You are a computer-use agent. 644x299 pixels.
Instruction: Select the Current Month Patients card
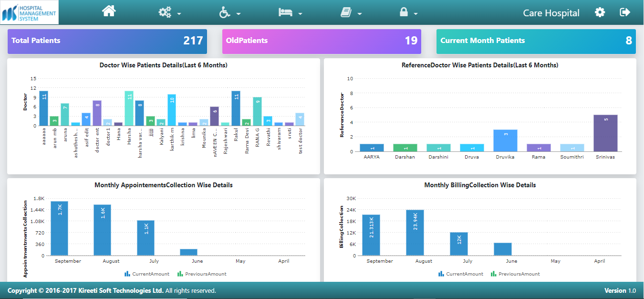pyautogui.click(x=536, y=41)
